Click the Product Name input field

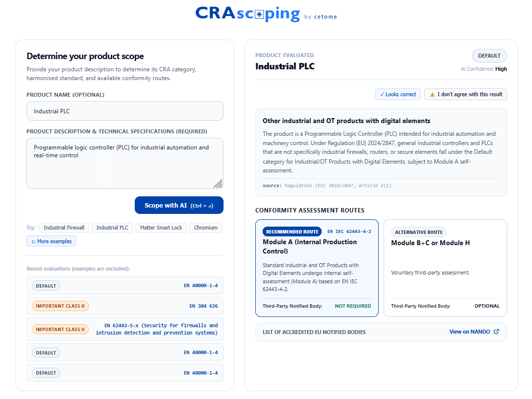point(125,111)
